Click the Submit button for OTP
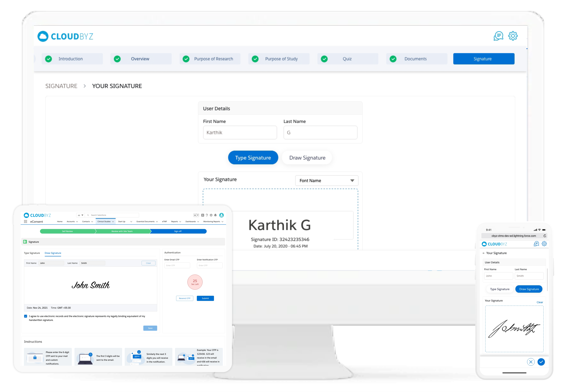 (205, 298)
